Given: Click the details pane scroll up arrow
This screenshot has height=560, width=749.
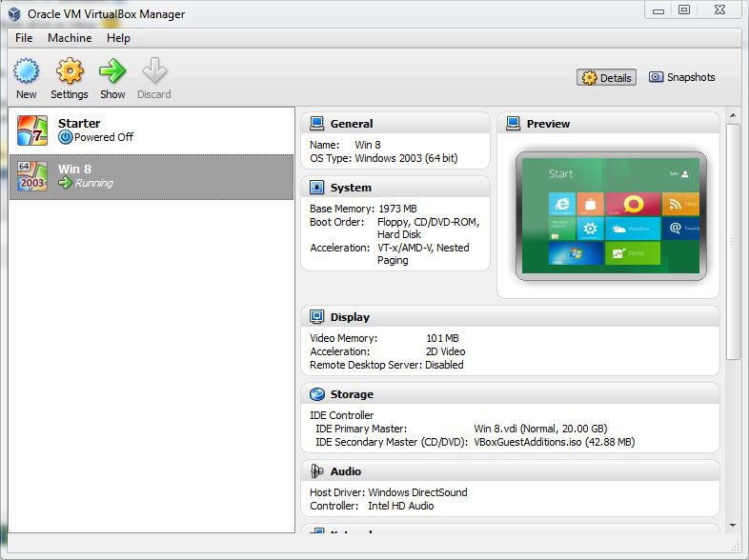Looking at the screenshot, I should [733, 115].
